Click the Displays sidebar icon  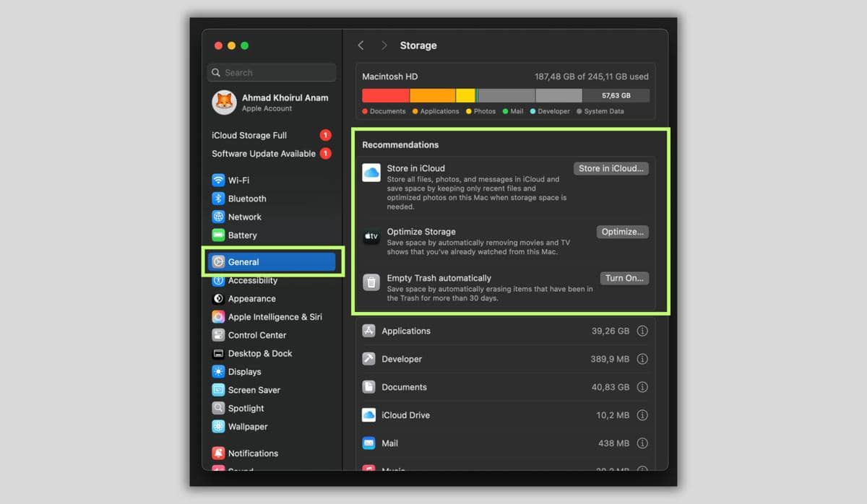[x=218, y=372]
